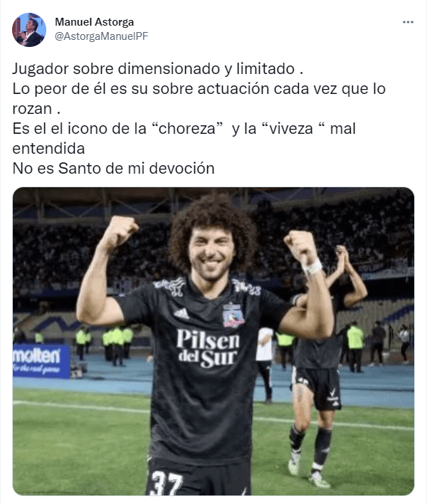The width and height of the screenshot is (427, 504).
Task: Click the Adidas logo on the black jersey
Action: (182, 313)
